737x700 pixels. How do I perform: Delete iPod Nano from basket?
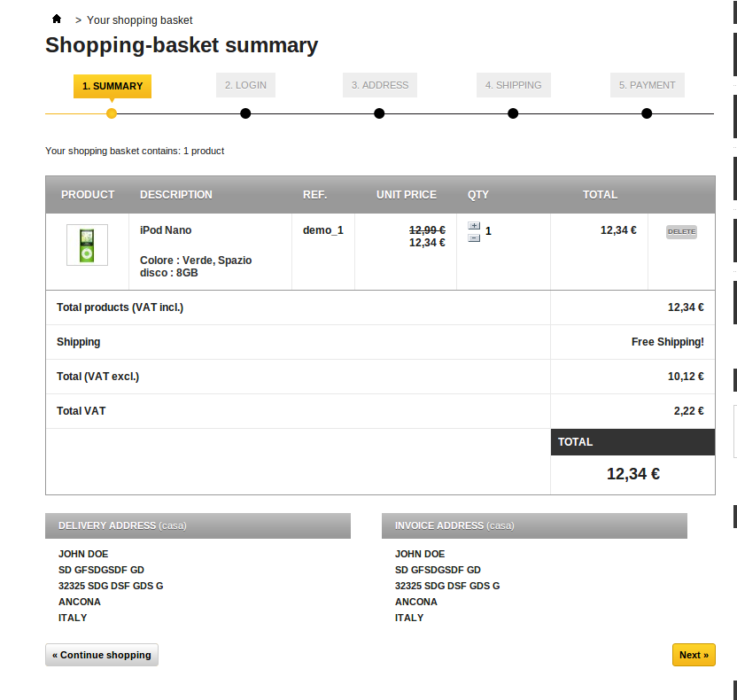[681, 231]
